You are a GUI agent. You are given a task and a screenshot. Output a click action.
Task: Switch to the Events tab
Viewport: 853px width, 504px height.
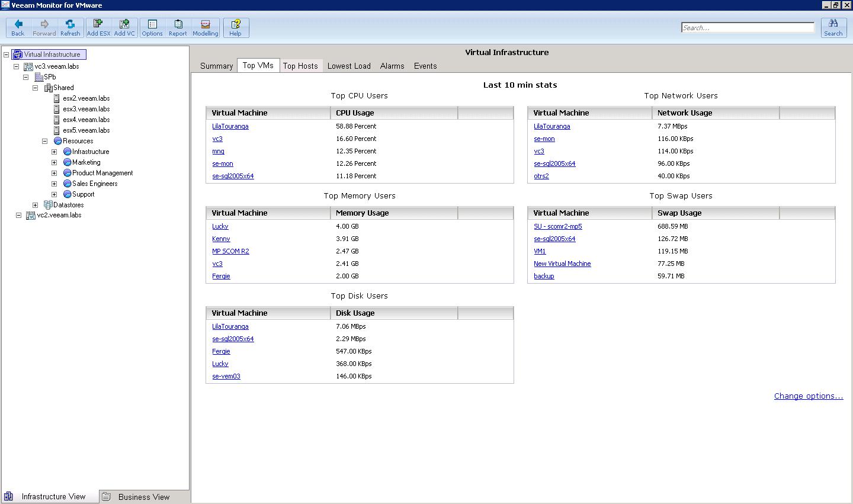point(425,66)
